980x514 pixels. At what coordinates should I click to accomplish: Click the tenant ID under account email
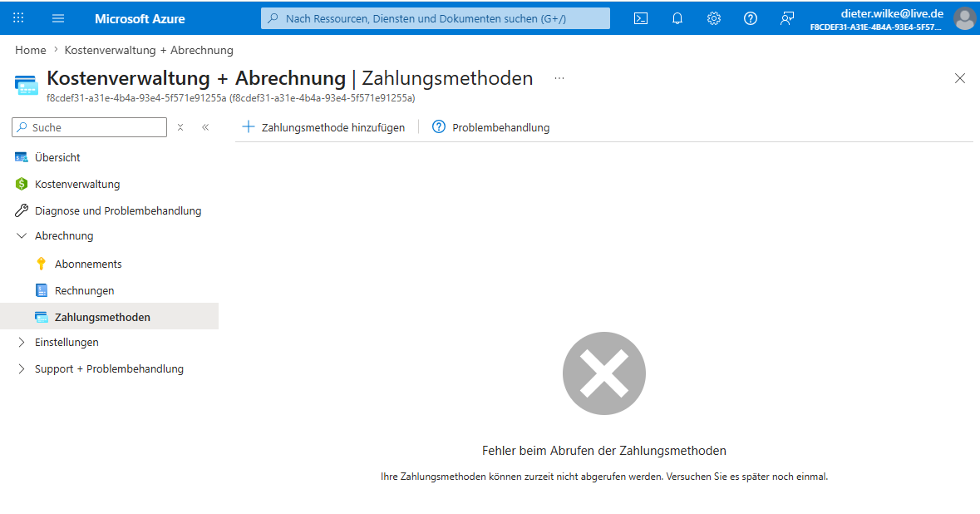pos(875,27)
